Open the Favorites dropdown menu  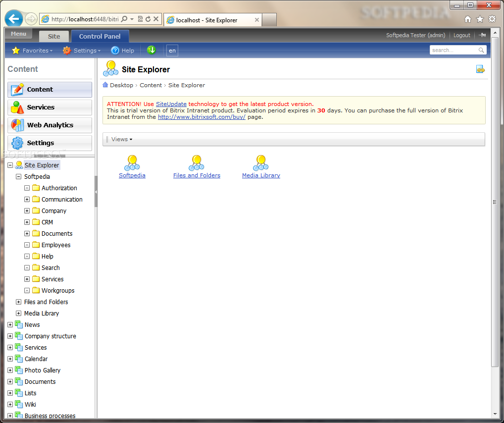[x=37, y=50]
